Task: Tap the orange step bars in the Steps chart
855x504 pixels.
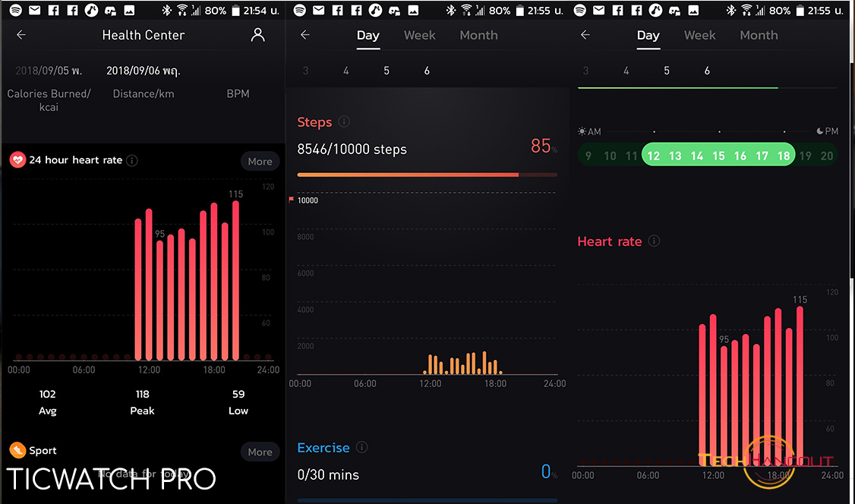Action: click(462, 363)
